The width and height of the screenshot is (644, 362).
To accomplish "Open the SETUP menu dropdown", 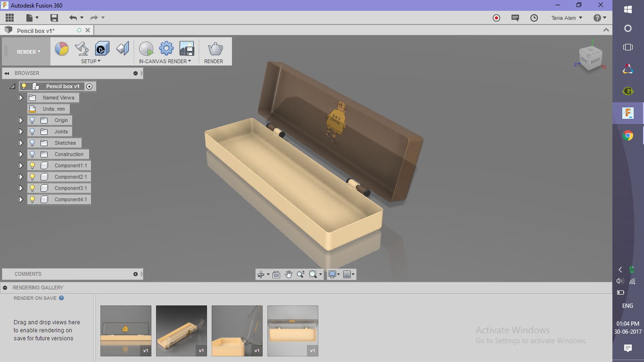I will coord(91,61).
